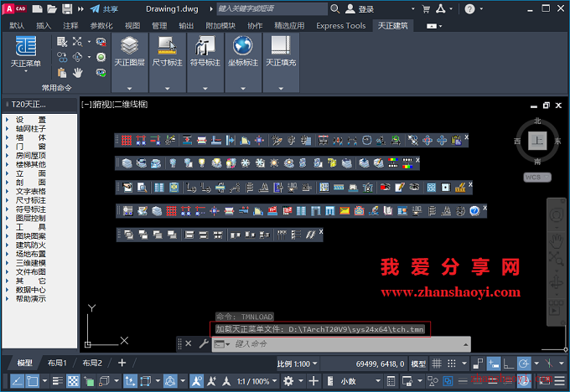
Task: Toggle polar tracking in status bar
Action: tap(524, 363)
